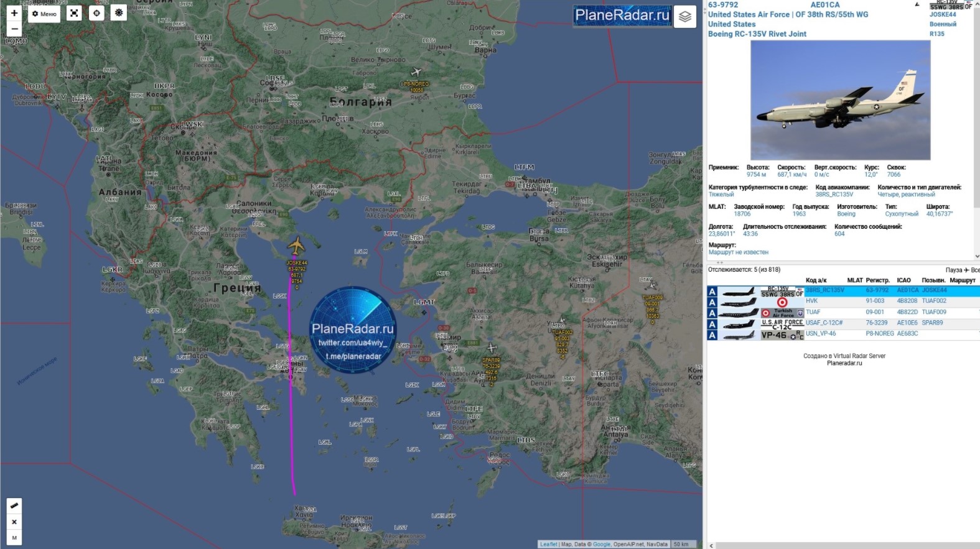Toggle map brightness with sun icon

click(119, 13)
